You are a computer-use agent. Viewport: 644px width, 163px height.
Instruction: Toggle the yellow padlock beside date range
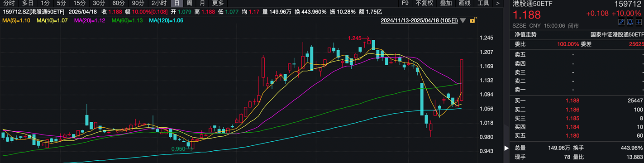click(x=472, y=21)
